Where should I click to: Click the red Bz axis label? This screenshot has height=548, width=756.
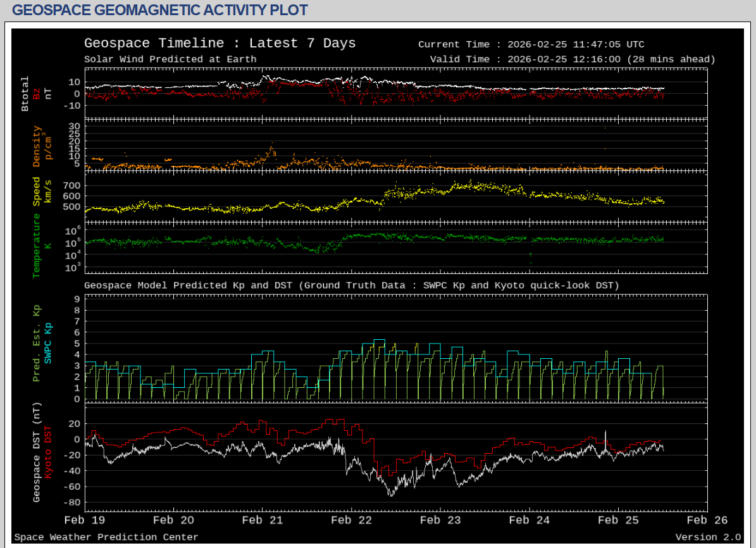click(37, 93)
